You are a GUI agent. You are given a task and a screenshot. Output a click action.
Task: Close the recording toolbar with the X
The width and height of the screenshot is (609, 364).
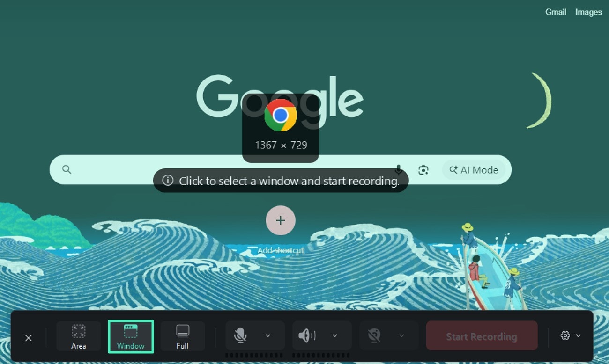coord(29,338)
